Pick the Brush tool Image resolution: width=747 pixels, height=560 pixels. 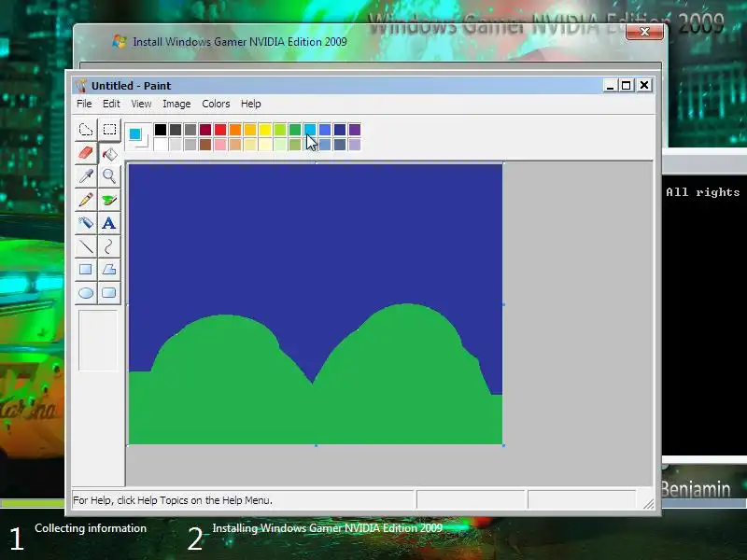coord(109,200)
